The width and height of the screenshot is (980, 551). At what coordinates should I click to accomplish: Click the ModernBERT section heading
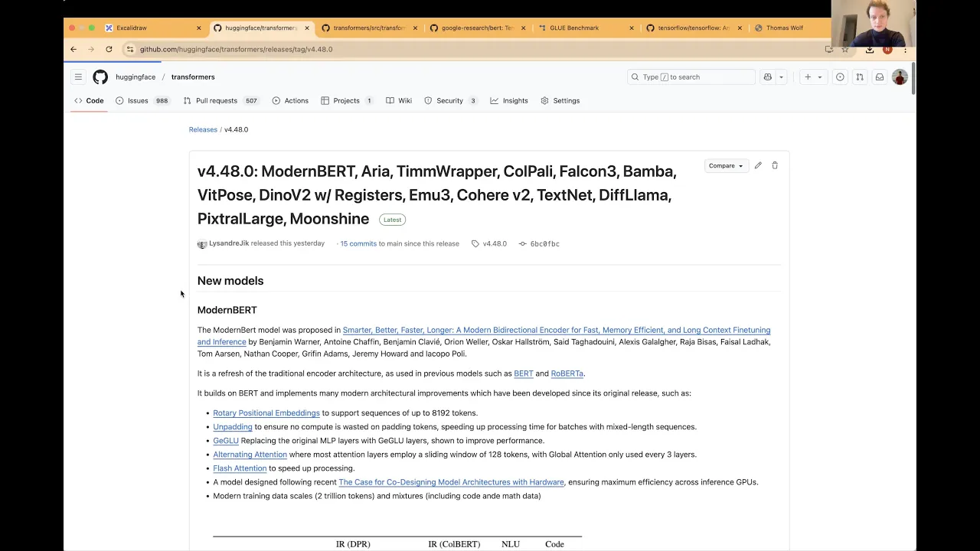pos(227,310)
